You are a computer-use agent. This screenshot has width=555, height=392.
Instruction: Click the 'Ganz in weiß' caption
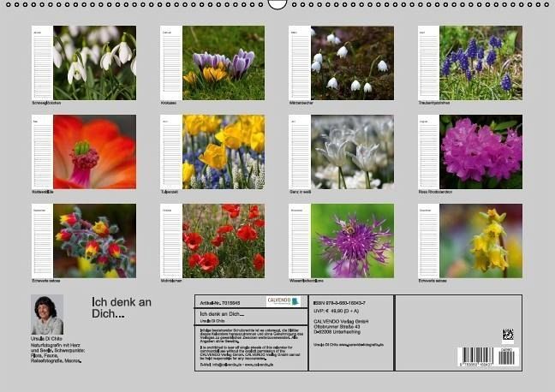tap(300, 192)
